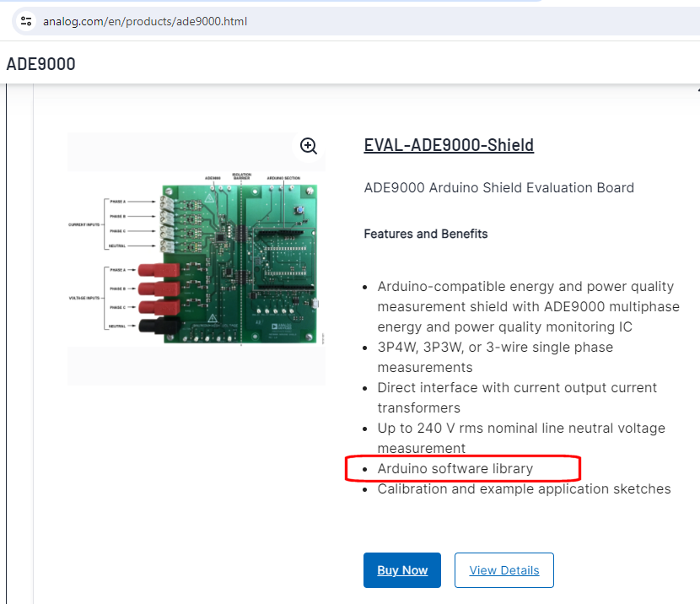The image size is (700, 604).
Task: Click the ADE9000 Arduino Shield Evaluation Board subtitle
Action: [498, 187]
